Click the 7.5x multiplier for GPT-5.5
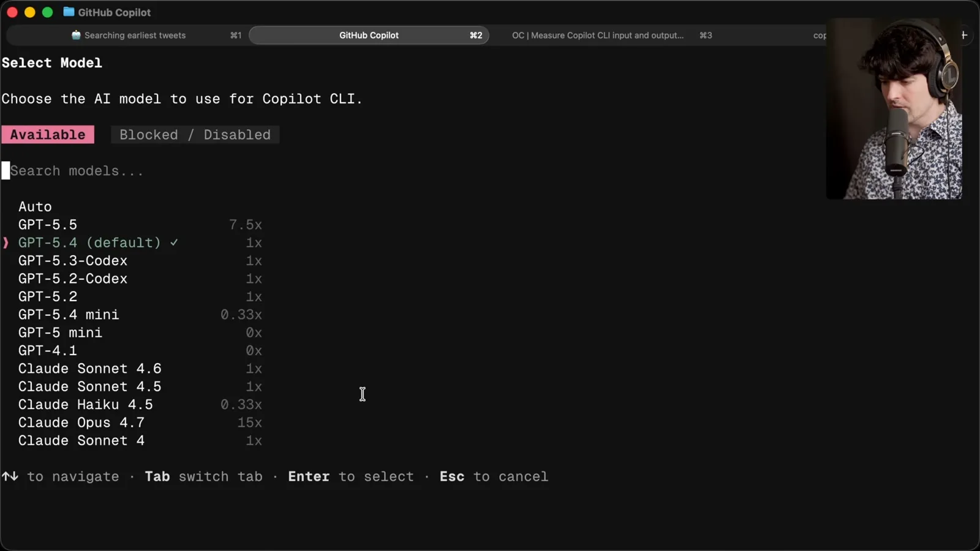Viewport: 980px width, 551px height. [x=245, y=225]
